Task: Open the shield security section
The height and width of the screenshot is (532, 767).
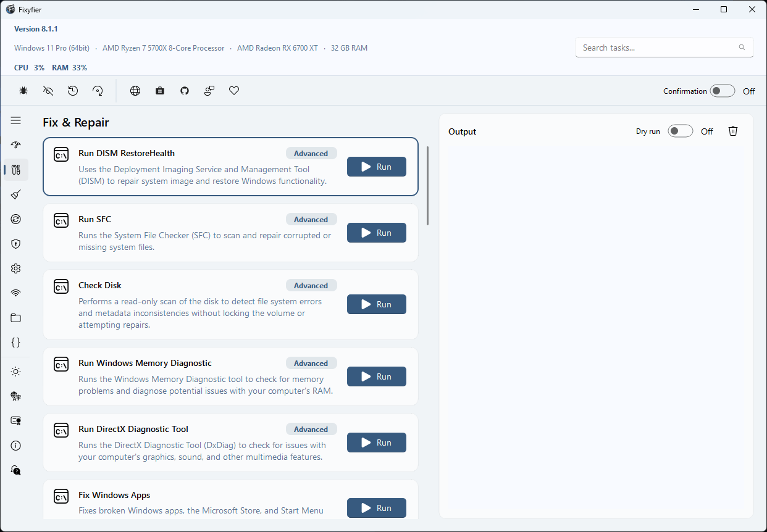Action: (16, 244)
